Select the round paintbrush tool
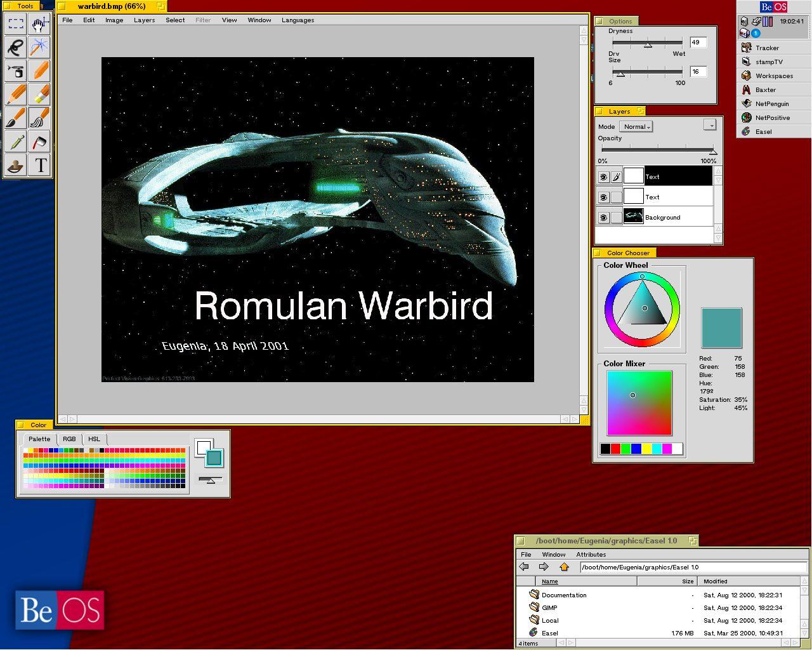The height and width of the screenshot is (650, 812). [x=16, y=118]
